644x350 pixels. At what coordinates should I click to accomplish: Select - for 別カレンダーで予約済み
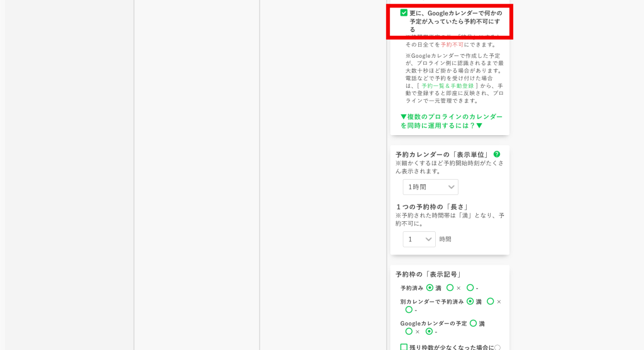[x=409, y=310]
